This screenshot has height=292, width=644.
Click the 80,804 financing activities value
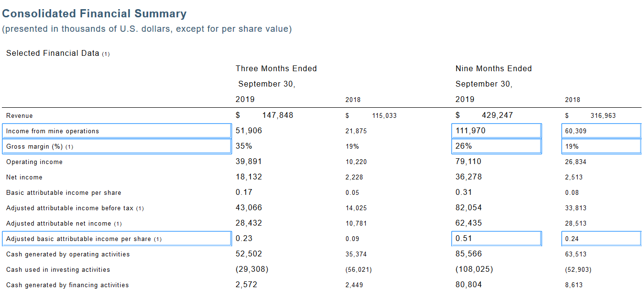point(469,285)
